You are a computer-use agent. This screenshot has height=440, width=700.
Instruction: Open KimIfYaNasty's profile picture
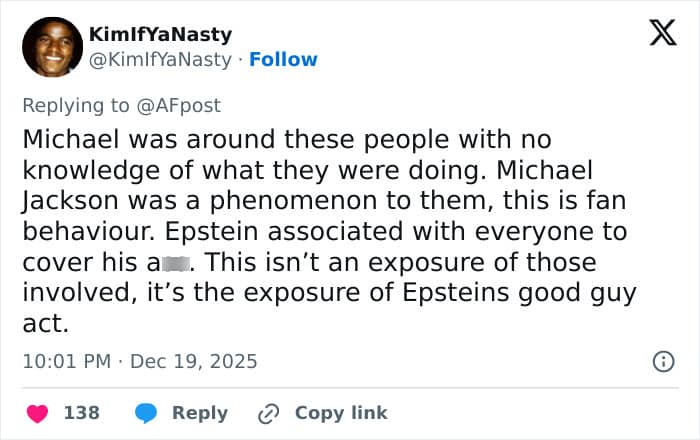point(51,47)
